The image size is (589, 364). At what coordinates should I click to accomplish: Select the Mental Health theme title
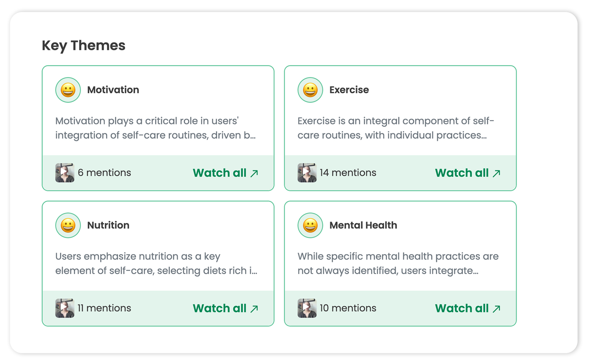pos(363,225)
